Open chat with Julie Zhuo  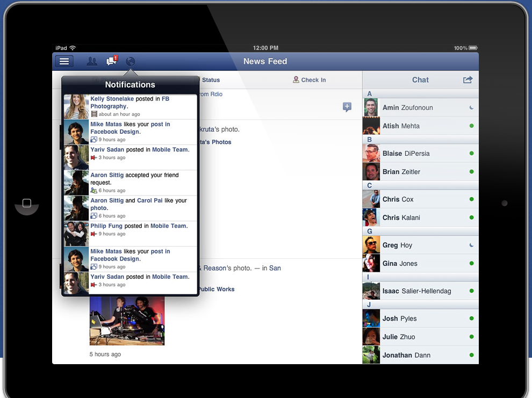(421, 337)
